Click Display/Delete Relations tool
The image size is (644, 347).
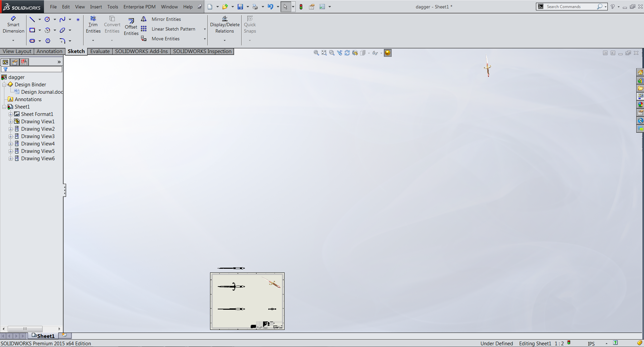coord(225,25)
